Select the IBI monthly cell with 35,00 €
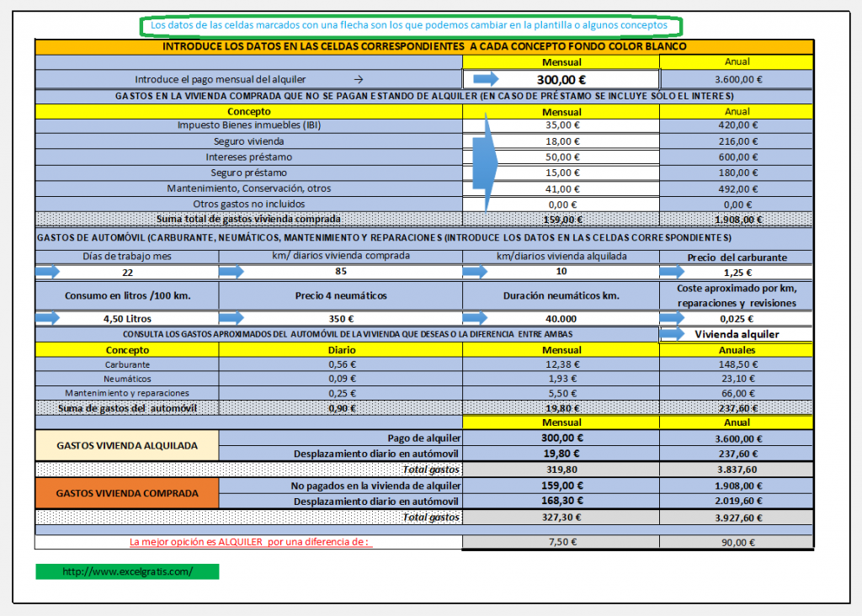862x616 pixels. 561,125
